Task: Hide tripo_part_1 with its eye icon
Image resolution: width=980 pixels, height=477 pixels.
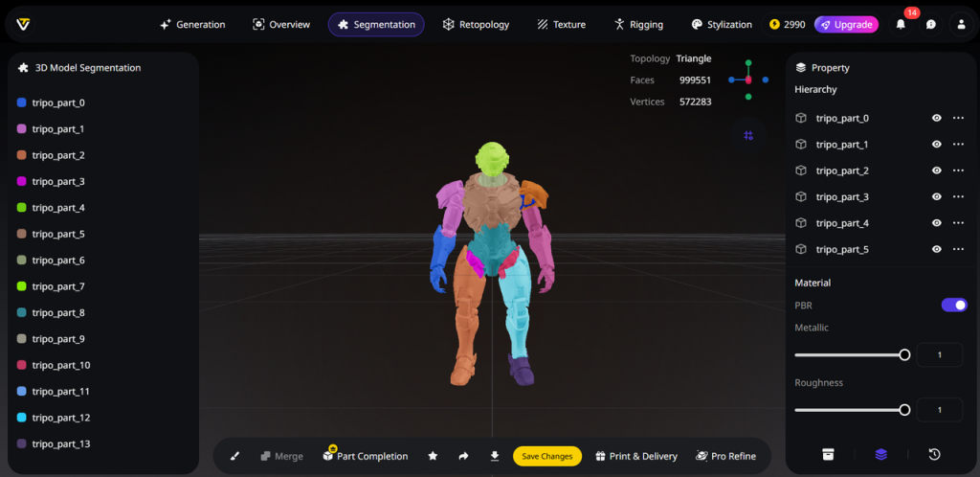Action: tap(937, 145)
